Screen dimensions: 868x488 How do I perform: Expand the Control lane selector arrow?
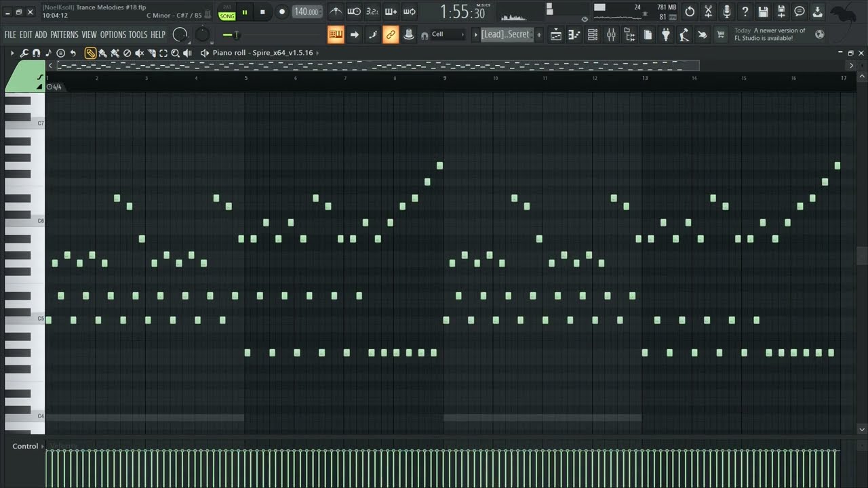pos(43,446)
